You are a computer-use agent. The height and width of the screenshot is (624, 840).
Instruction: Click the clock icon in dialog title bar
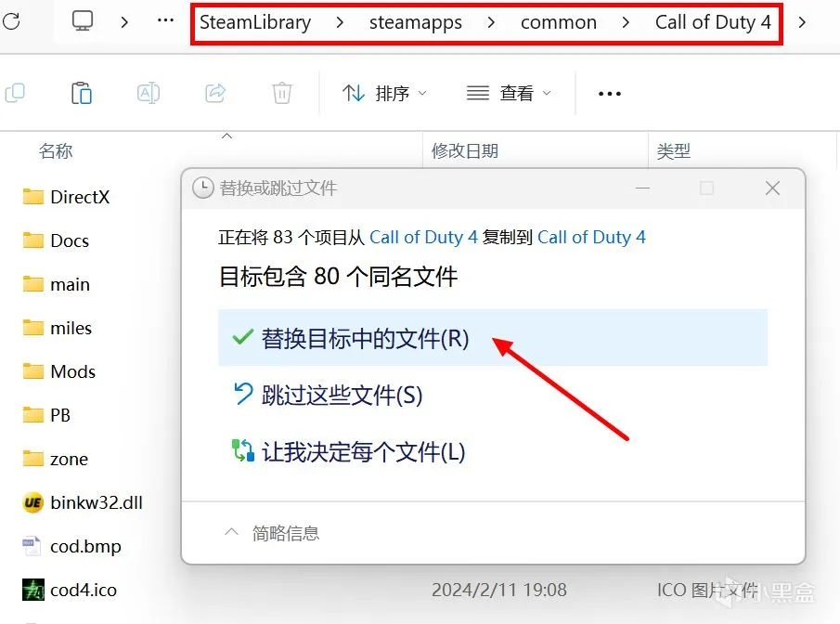point(203,188)
